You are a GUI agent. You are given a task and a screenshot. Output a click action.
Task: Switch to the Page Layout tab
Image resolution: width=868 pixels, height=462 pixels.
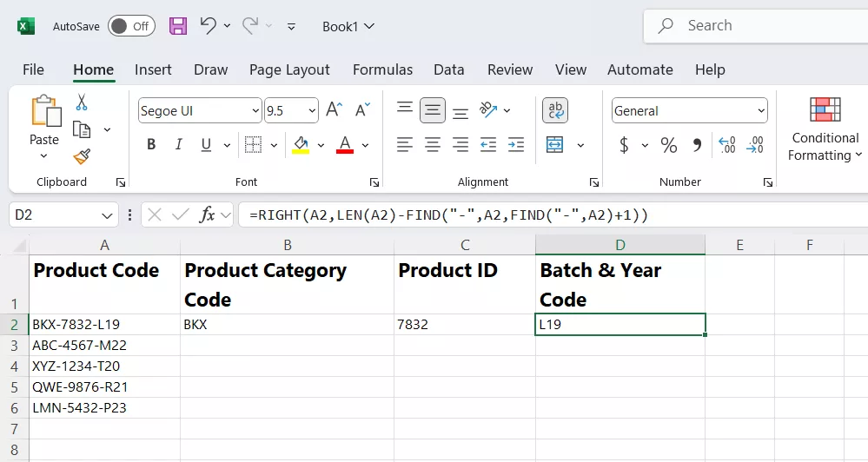click(289, 69)
